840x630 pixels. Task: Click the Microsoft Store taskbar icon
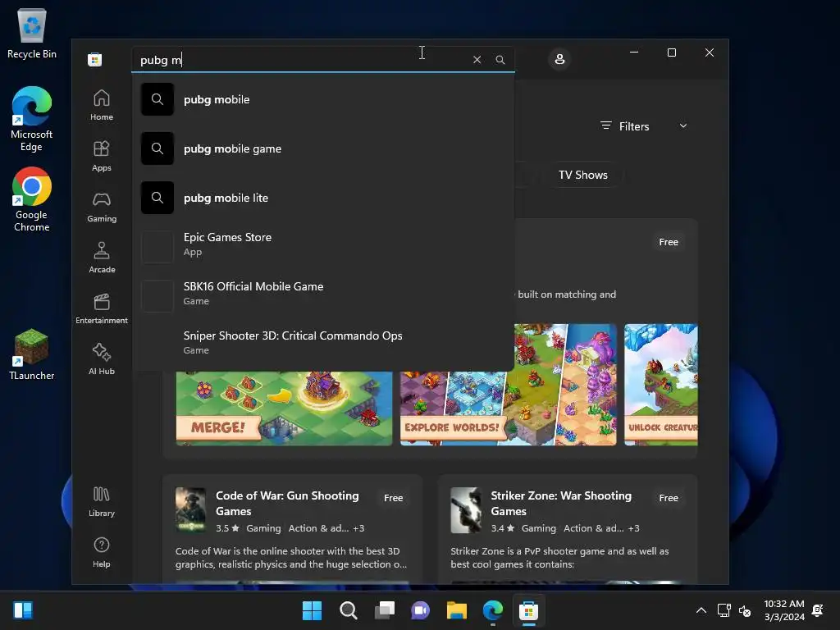[x=529, y=610]
